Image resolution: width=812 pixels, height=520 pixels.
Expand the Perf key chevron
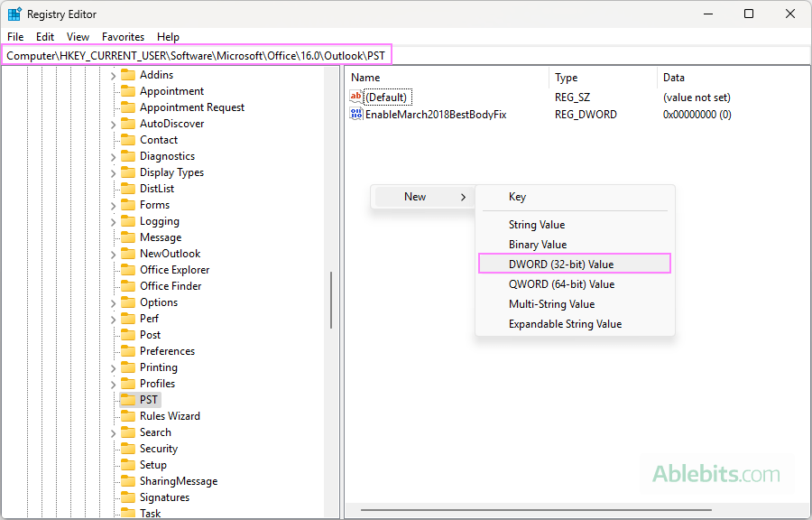click(x=113, y=319)
